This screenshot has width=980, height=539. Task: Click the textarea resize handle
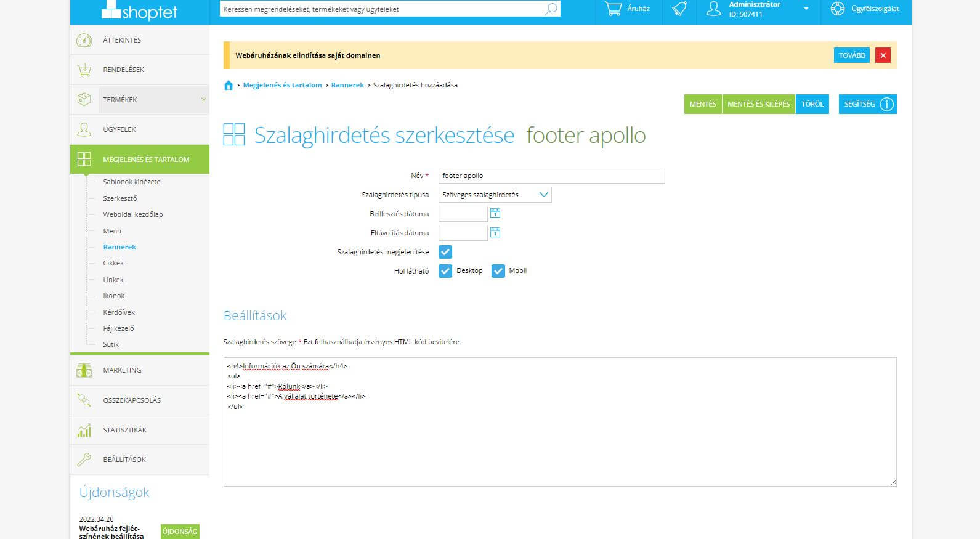tap(893, 482)
